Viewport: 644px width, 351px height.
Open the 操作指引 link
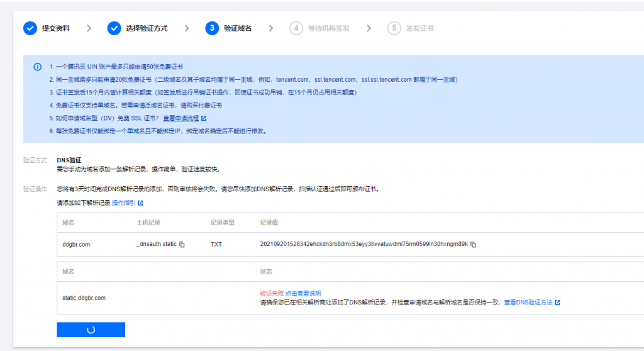pos(124,203)
